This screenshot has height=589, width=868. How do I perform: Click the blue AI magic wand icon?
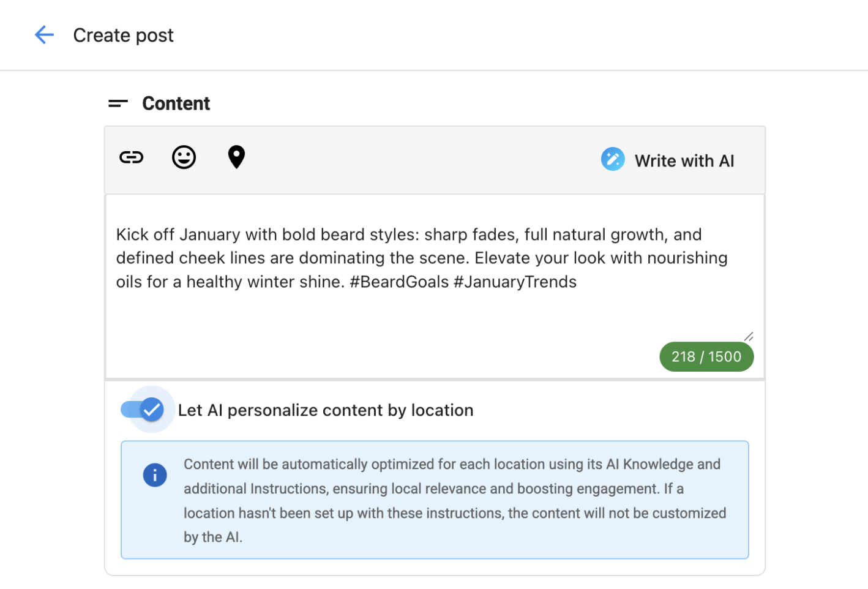(612, 160)
